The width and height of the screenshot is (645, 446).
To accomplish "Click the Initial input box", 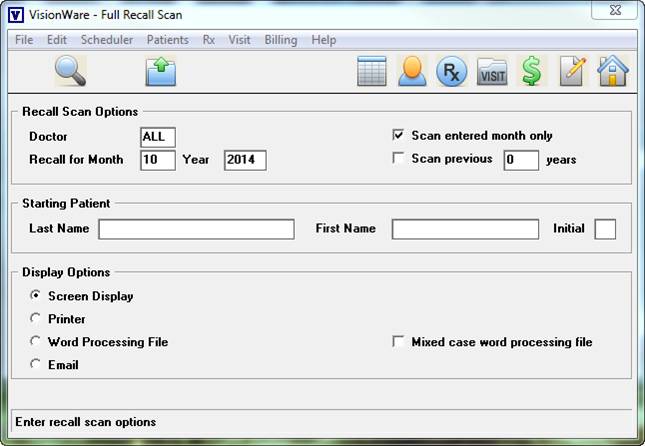I will 605,229.
